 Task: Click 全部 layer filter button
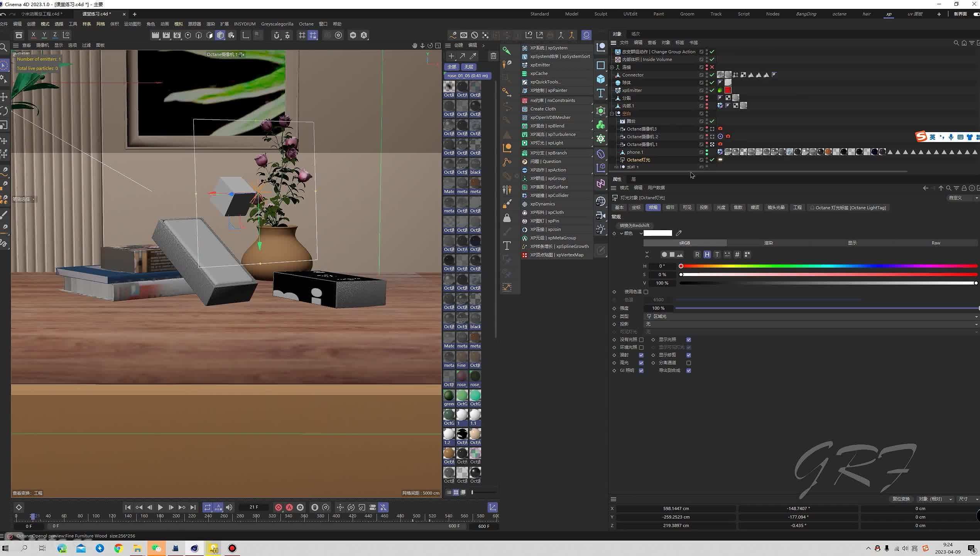coord(452,67)
